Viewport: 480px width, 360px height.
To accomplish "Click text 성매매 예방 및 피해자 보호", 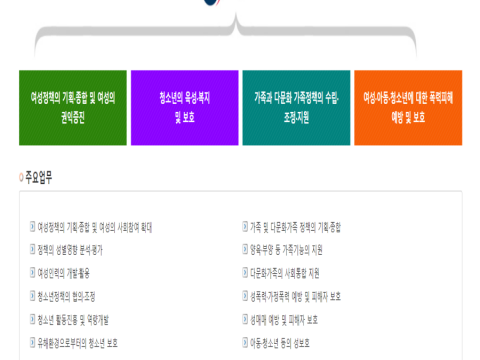I will pos(284,320).
